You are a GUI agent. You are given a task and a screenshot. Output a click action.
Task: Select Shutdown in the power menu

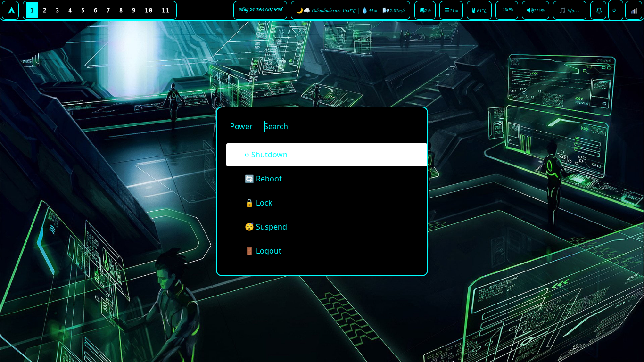pos(327,155)
